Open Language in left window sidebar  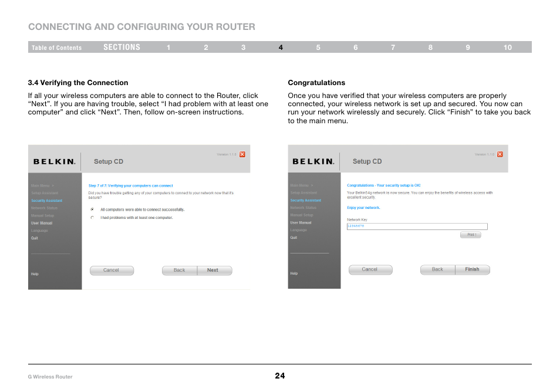click(x=39, y=231)
